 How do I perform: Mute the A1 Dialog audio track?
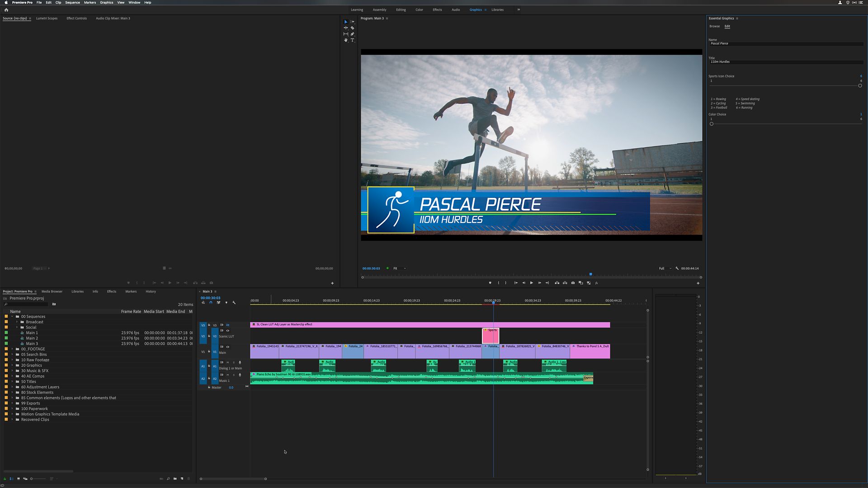228,362
